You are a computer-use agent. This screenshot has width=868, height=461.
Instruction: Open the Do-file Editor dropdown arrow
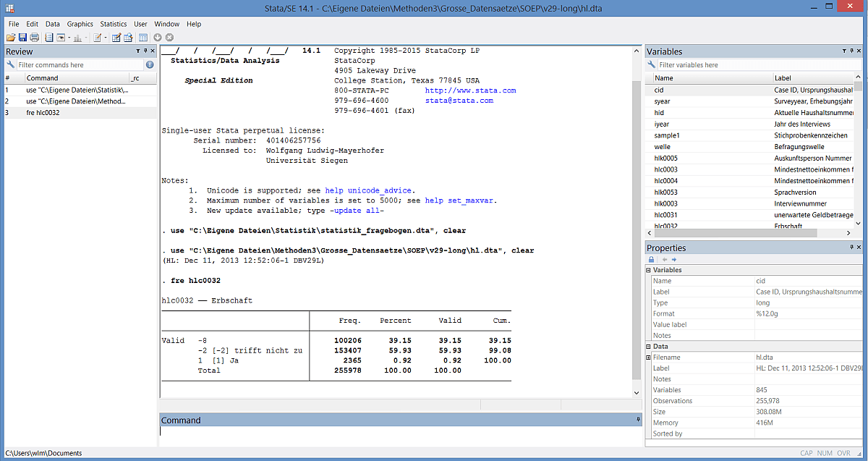point(106,38)
